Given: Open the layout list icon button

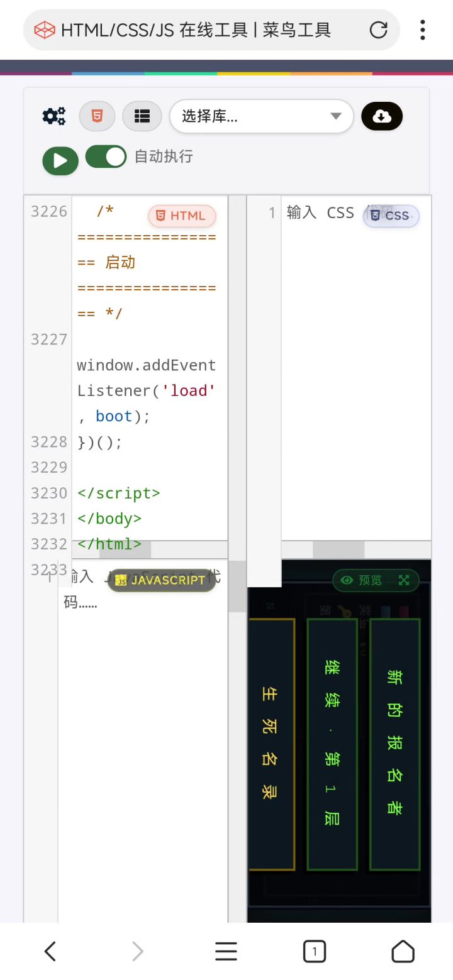Looking at the screenshot, I should [x=142, y=116].
